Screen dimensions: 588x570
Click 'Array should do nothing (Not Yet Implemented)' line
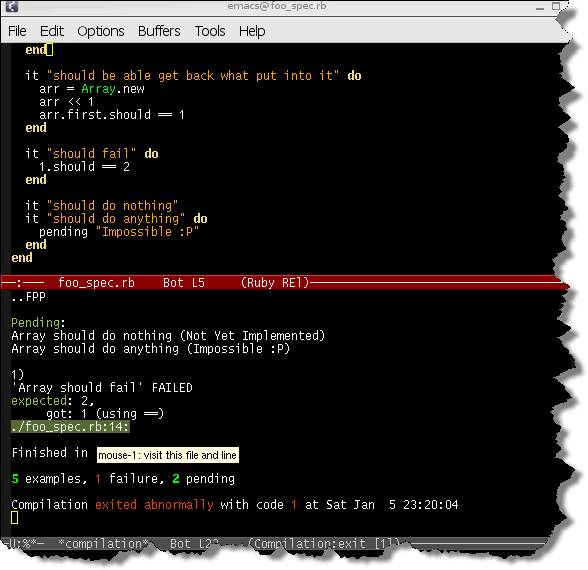[x=168, y=336]
